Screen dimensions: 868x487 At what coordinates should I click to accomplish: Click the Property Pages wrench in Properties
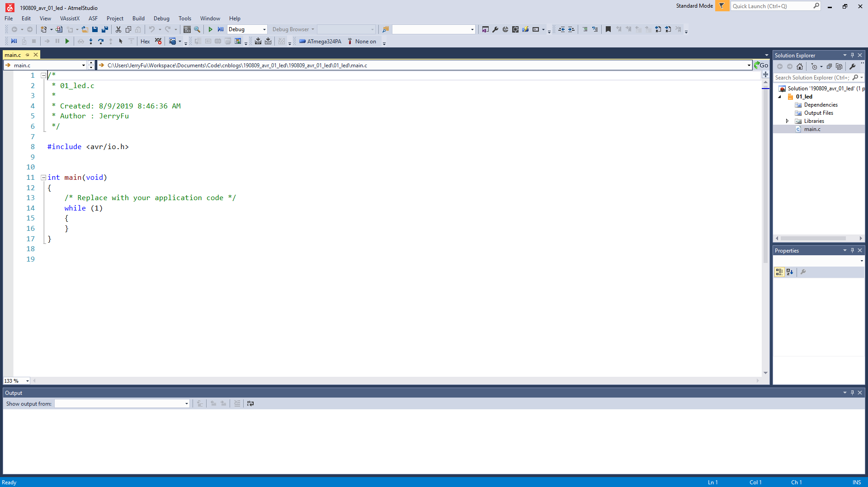pos(803,272)
